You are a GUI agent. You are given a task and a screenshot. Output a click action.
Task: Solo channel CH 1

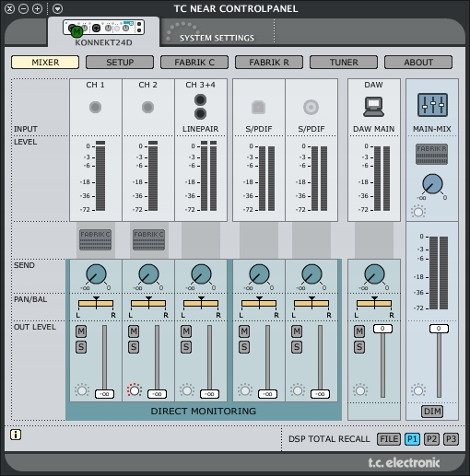81,347
